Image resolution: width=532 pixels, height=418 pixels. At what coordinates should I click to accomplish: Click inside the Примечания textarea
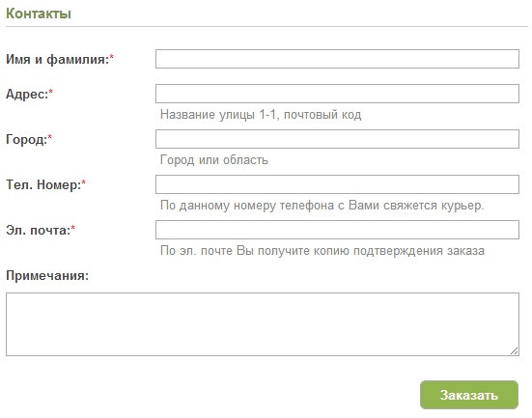(x=263, y=324)
